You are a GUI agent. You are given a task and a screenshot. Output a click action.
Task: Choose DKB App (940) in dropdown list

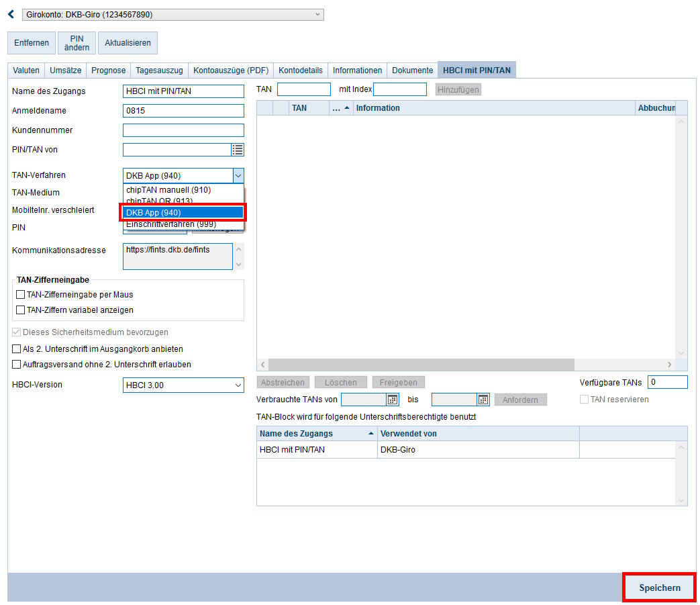pos(183,213)
